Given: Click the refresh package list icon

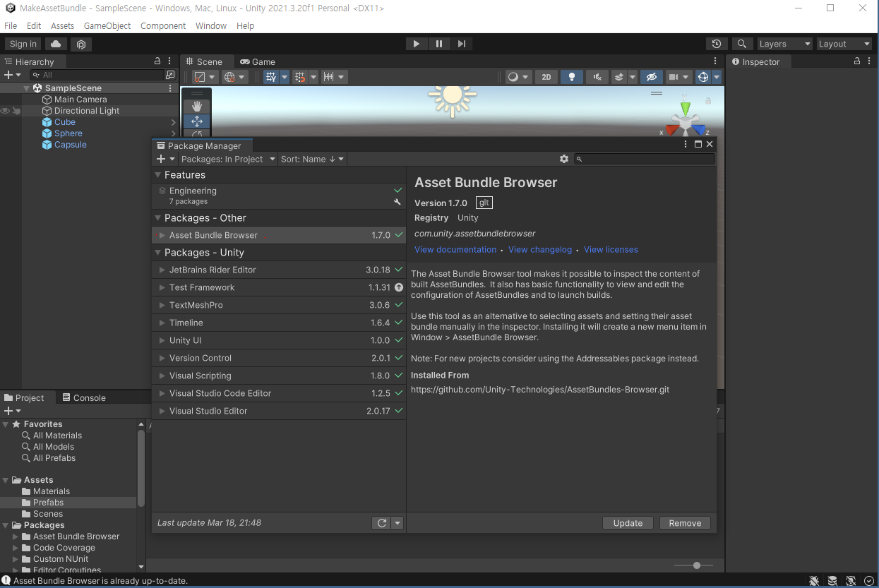Looking at the screenshot, I should tap(382, 523).
